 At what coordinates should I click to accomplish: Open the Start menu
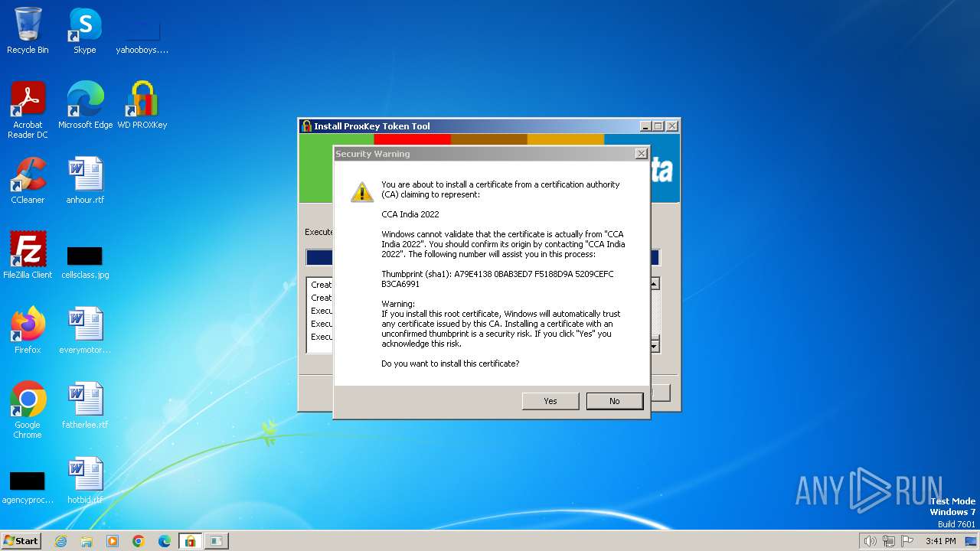21,541
